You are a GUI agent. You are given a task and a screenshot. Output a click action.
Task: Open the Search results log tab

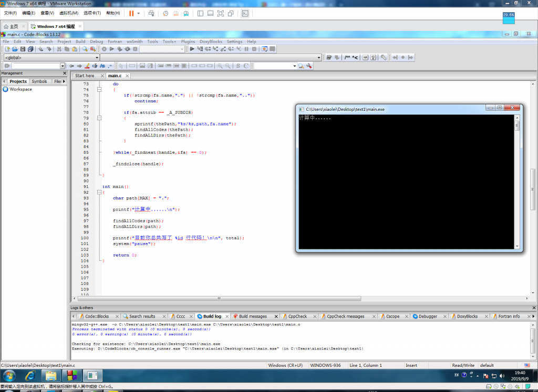click(x=142, y=316)
